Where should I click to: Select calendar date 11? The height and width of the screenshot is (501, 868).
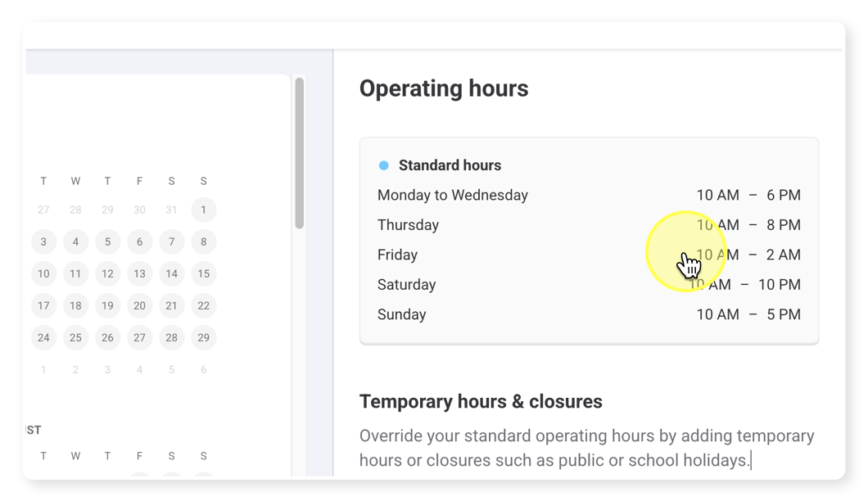tap(75, 273)
